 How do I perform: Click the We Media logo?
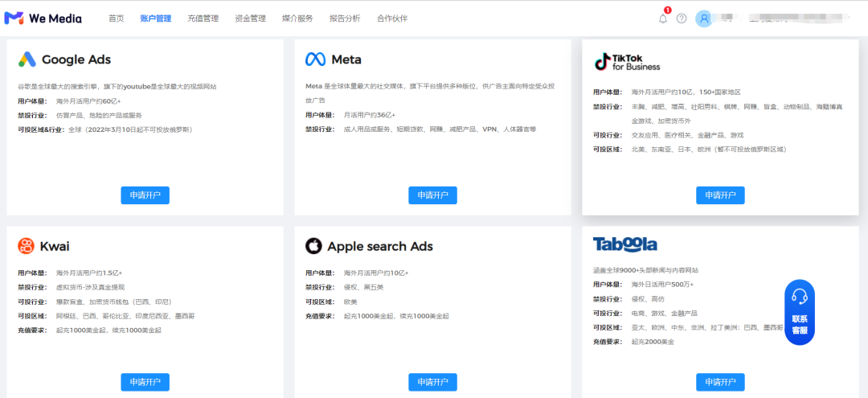pos(43,18)
